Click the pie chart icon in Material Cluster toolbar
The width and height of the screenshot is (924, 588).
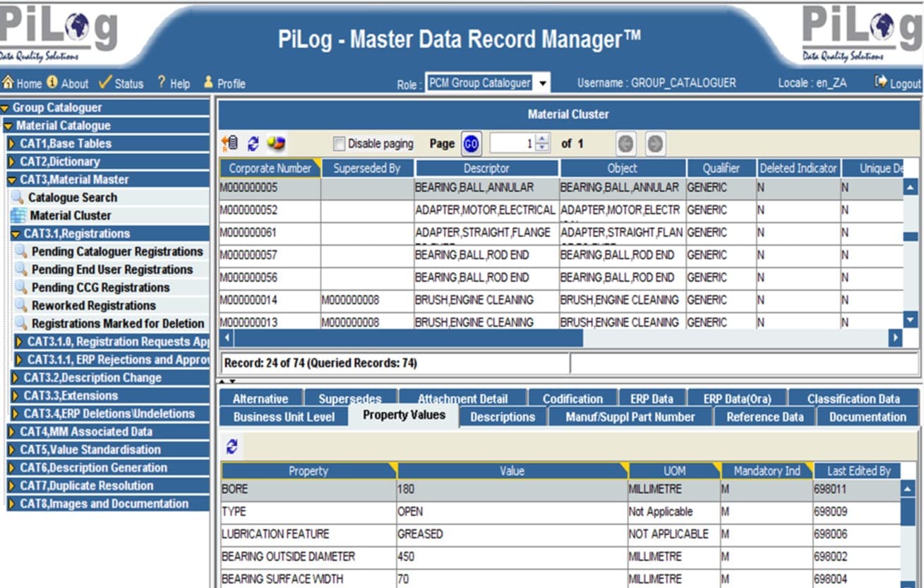click(x=276, y=143)
